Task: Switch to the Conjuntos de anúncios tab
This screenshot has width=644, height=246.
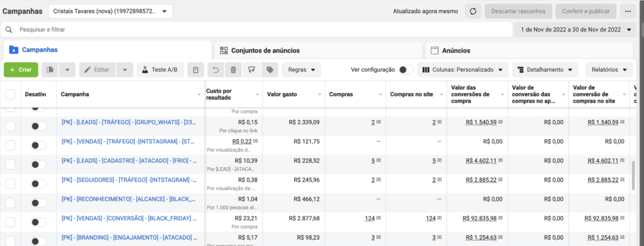Action: [x=318, y=50]
